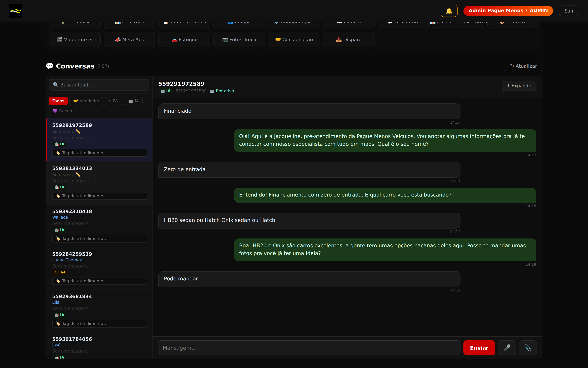Click the IA badge in the chat header
This screenshot has height=368, width=588.
click(x=165, y=91)
